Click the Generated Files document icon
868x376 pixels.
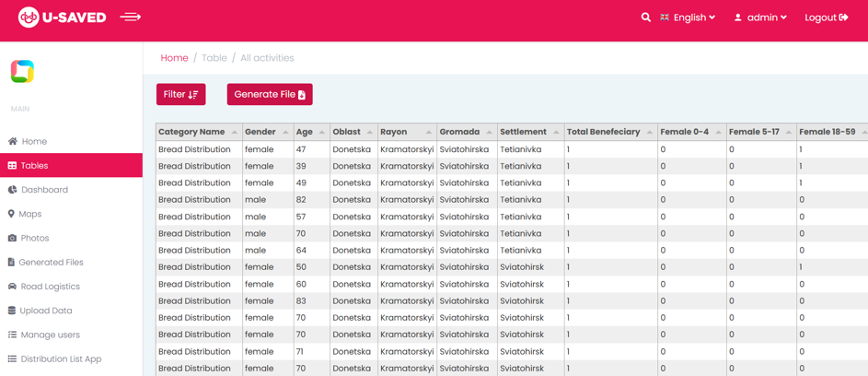[x=12, y=263]
